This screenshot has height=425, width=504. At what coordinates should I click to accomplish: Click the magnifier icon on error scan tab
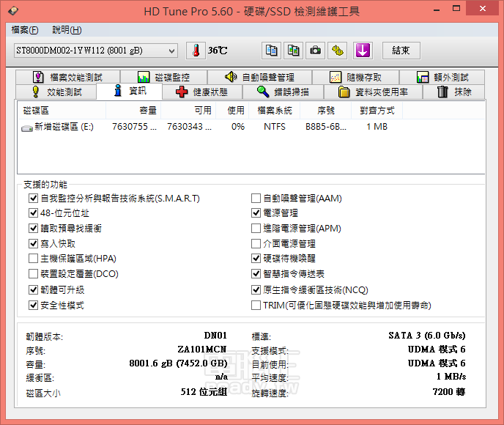pos(263,92)
